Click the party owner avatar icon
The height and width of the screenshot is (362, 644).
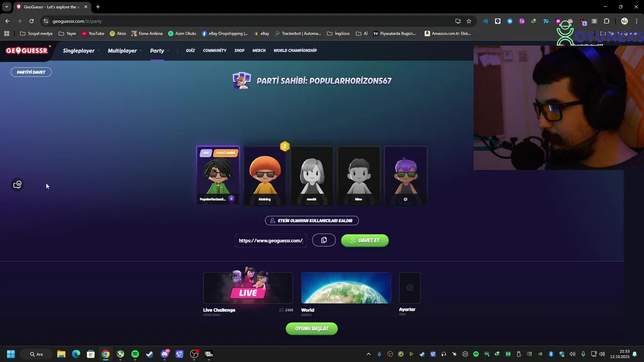tap(242, 80)
